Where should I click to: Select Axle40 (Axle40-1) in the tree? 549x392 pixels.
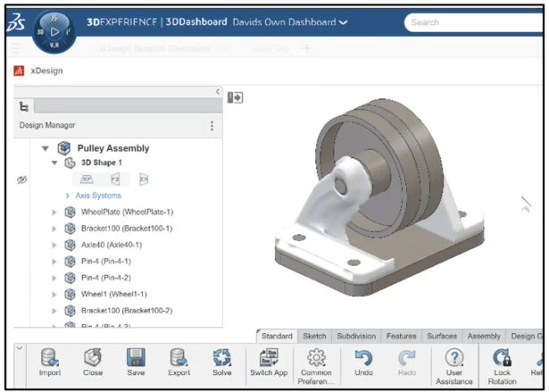click(x=111, y=245)
